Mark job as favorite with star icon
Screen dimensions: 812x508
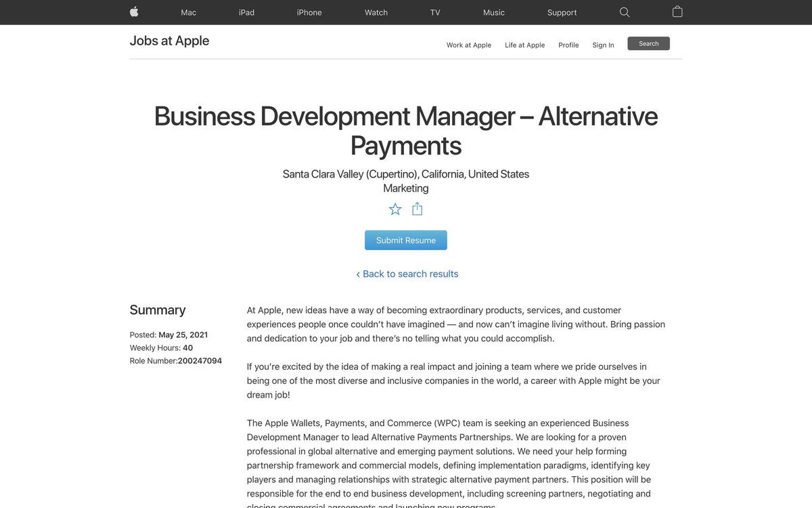coord(395,209)
